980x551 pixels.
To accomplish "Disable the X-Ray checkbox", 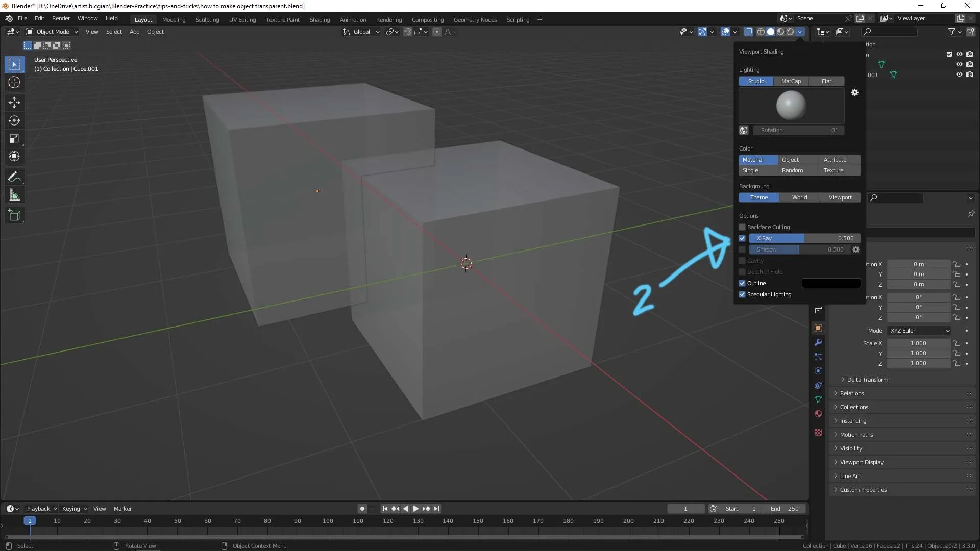I will click(742, 238).
